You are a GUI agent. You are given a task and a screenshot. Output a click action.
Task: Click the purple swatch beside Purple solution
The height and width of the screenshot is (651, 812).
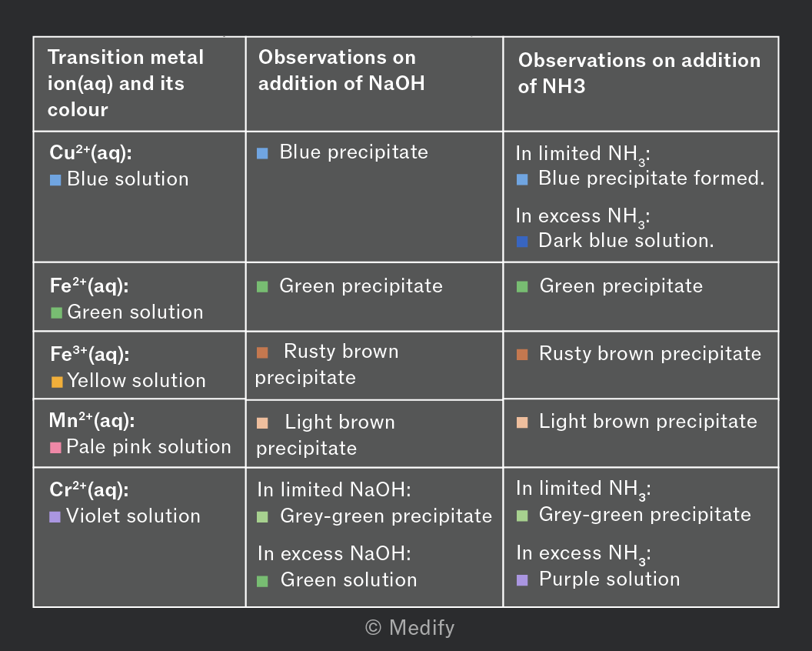[x=522, y=580]
